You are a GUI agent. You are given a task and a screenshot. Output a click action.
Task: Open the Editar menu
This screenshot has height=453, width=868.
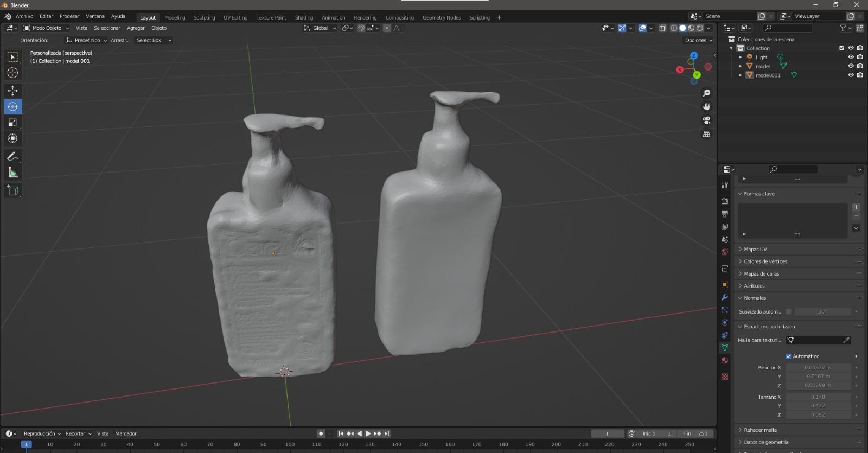tap(47, 16)
